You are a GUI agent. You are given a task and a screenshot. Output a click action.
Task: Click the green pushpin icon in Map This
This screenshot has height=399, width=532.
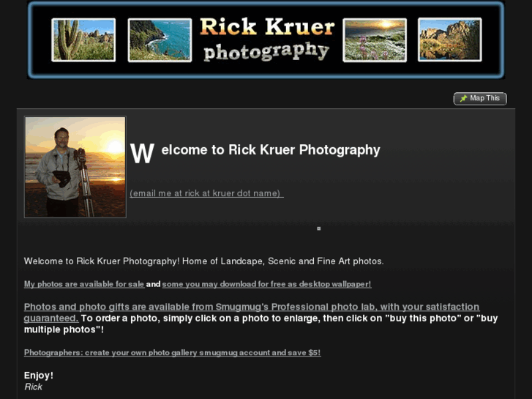pyautogui.click(x=463, y=99)
